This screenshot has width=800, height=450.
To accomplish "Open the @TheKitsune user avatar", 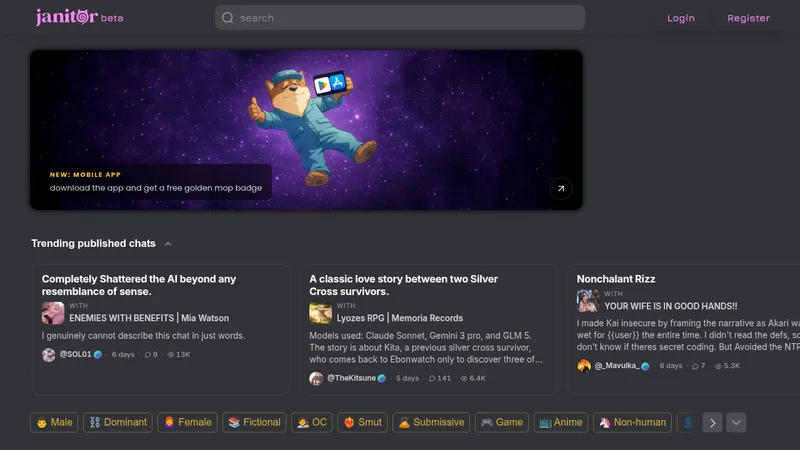I will pos(316,378).
